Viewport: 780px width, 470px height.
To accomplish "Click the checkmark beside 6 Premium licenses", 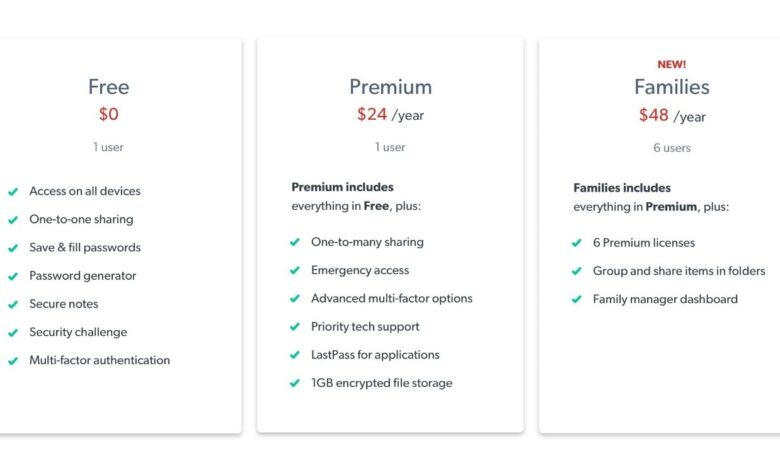I will (577, 243).
